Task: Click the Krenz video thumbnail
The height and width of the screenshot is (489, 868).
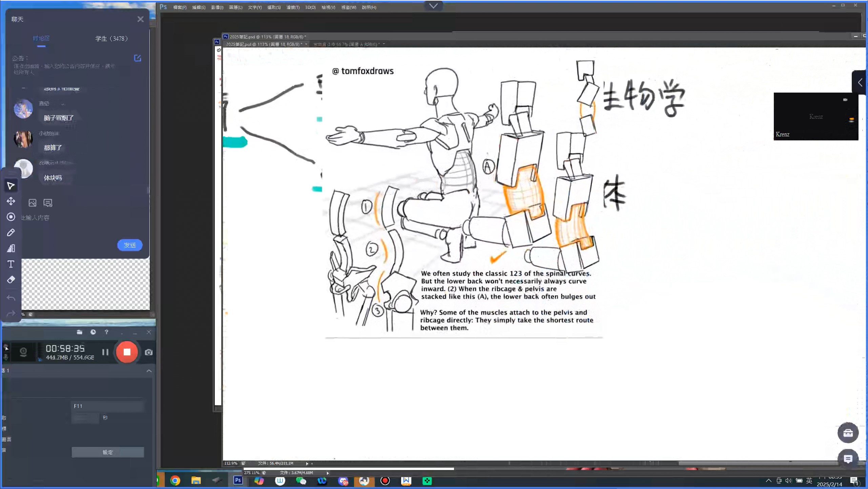Action: (816, 116)
